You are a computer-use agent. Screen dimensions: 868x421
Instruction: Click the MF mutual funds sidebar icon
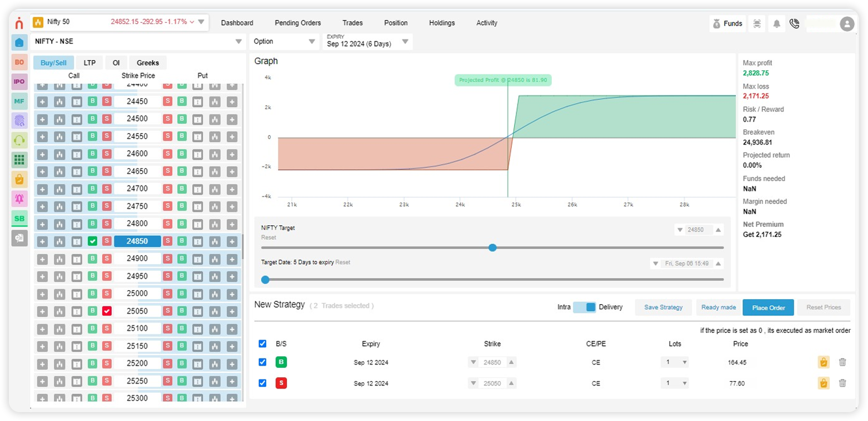(19, 101)
